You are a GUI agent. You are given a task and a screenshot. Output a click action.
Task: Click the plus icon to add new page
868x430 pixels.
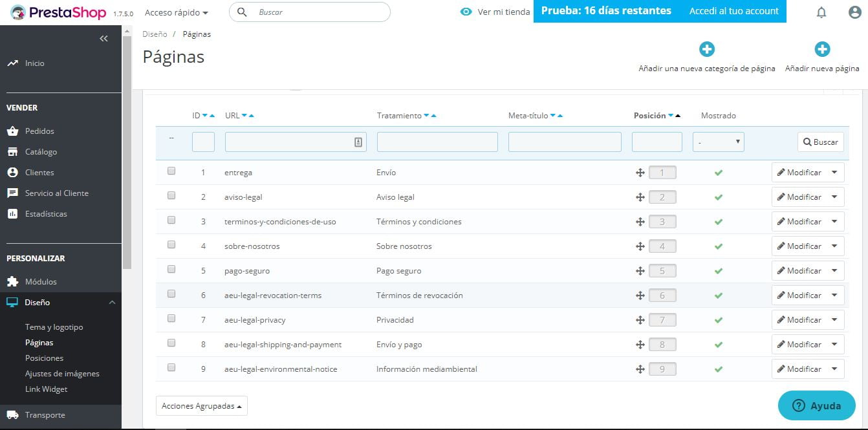coord(822,48)
